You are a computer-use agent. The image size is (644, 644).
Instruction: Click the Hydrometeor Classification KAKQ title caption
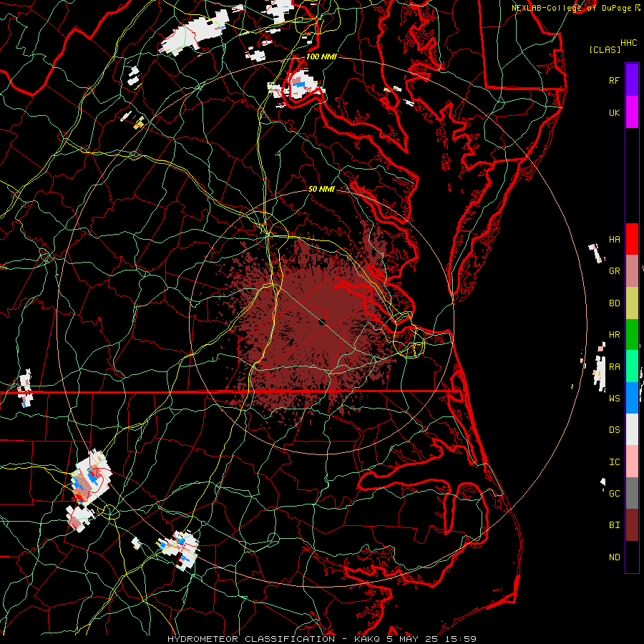321,639
